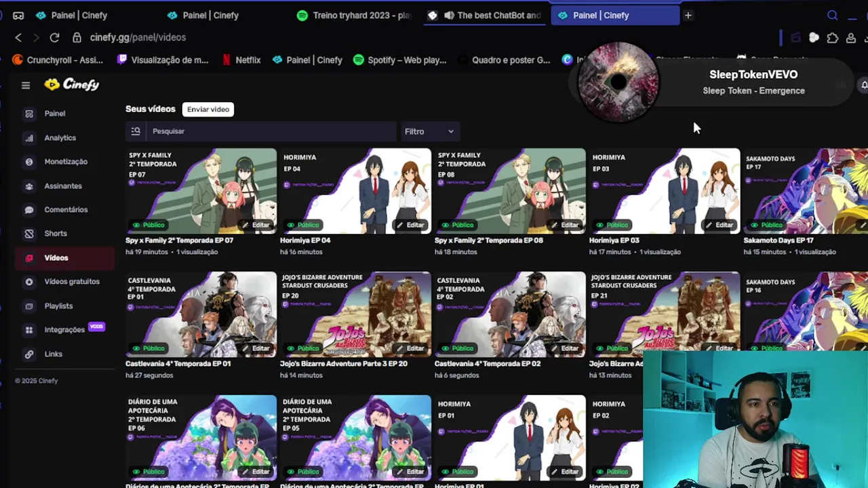Focus the Pesquisar search field
Viewport: 868px width, 488px height.
coord(271,131)
